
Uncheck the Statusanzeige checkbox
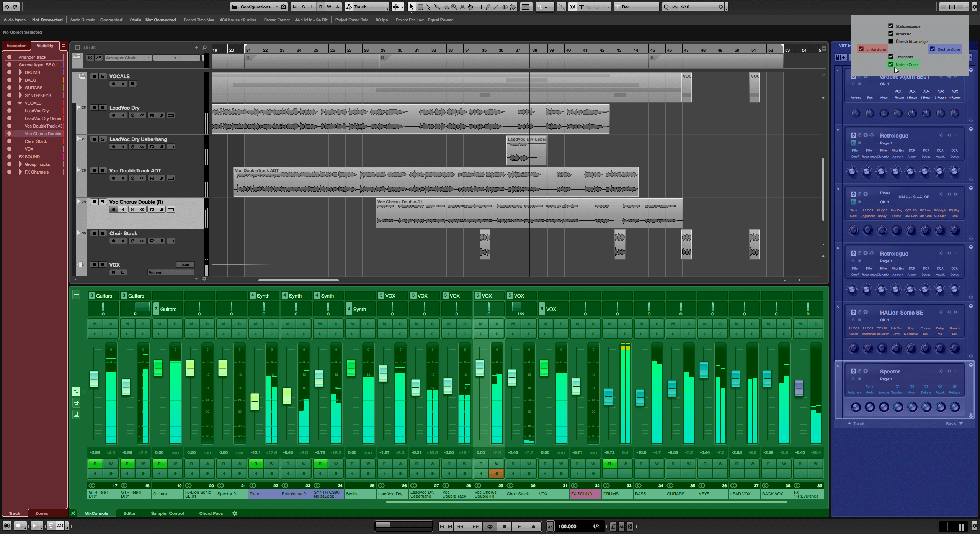click(x=890, y=26)
